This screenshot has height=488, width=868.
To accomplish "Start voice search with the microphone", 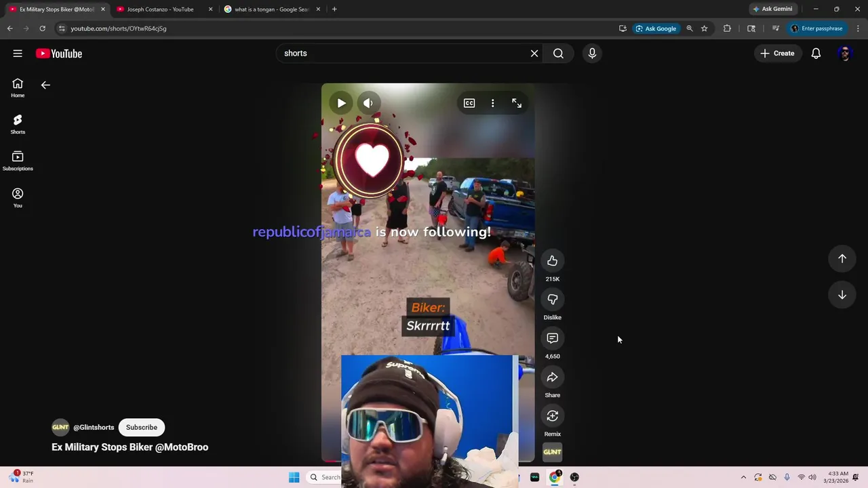I will [592, 54].
